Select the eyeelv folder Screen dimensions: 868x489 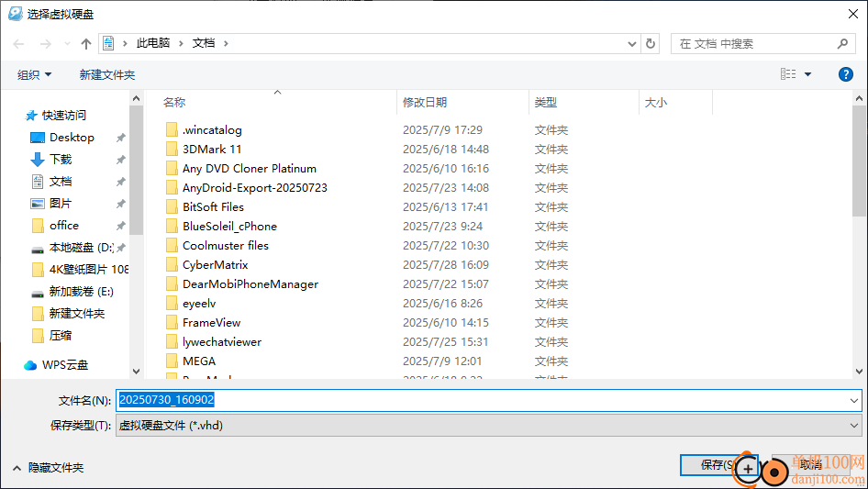tap(199, 304)
